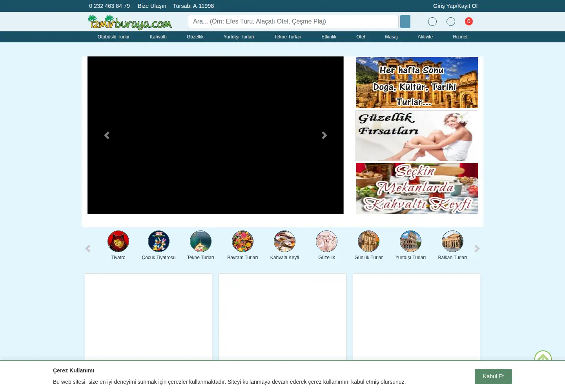Viewport: 565px width, 392px height.
Task: Open Tekne Turları navigation menu item
Action: (x=288, y=37)
